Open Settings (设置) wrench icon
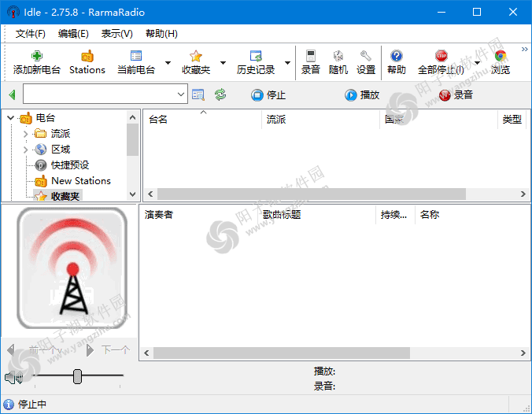Screen dimensions: 532x414 pos(366,56)
